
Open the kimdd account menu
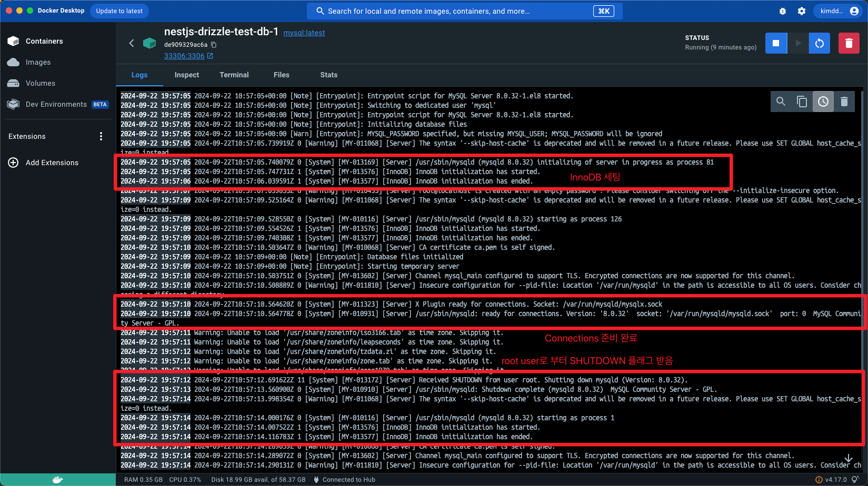[838, 11]
